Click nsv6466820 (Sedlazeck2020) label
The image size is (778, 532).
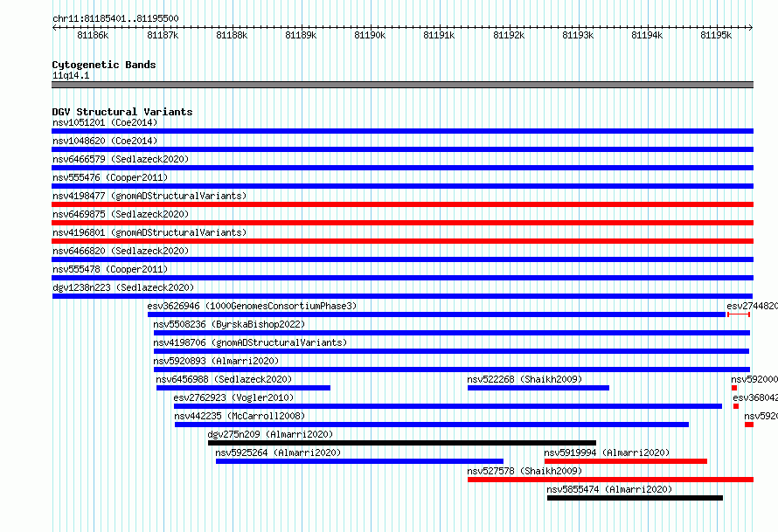tap(121, 251)
